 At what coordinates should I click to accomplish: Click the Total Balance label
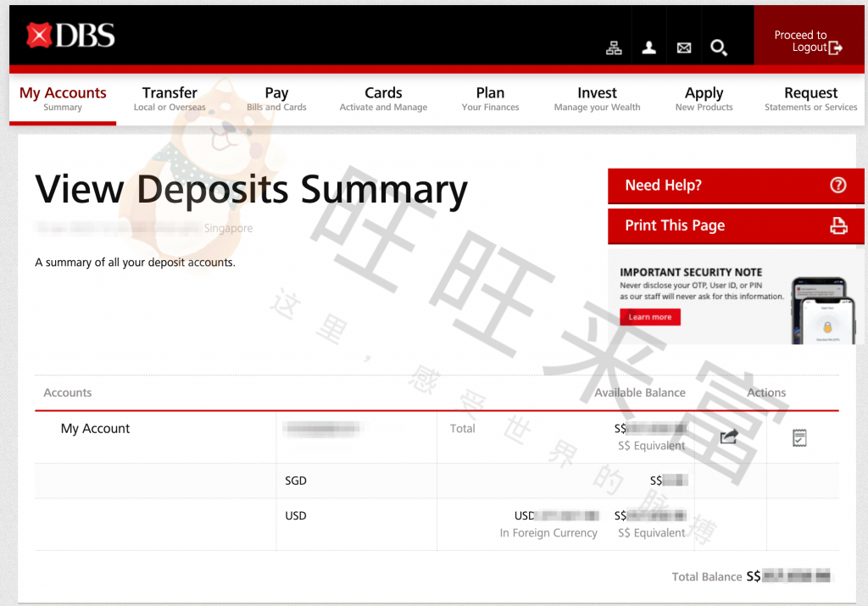tap(706, 576)
